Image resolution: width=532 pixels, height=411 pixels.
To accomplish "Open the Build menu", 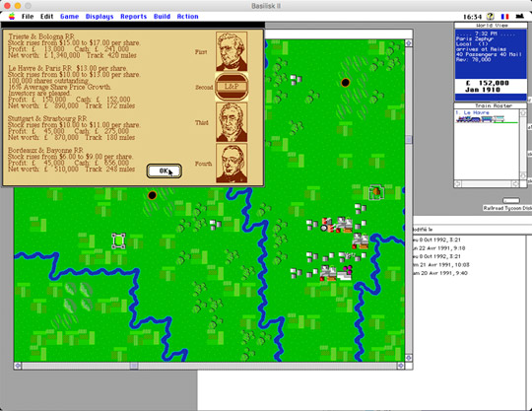I will click(x=162, y=17).
